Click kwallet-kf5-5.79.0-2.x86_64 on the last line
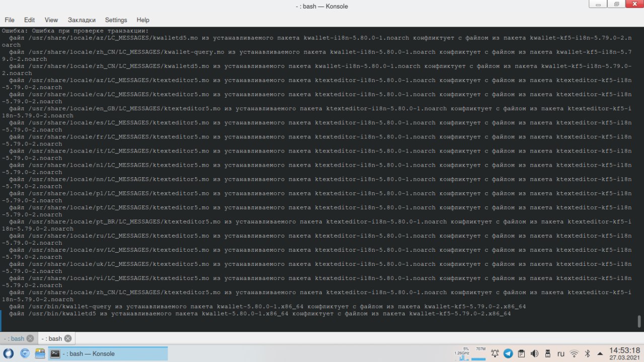This screenshot has height=362, width=644. pos(460,313)
